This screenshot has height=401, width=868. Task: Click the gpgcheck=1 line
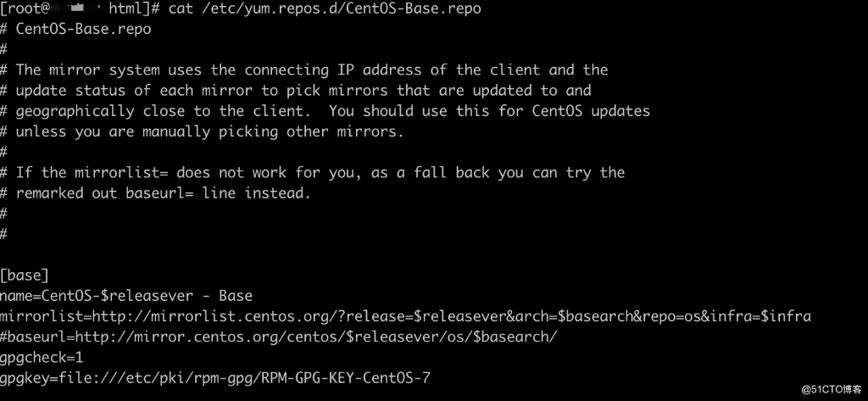point(42,358)
